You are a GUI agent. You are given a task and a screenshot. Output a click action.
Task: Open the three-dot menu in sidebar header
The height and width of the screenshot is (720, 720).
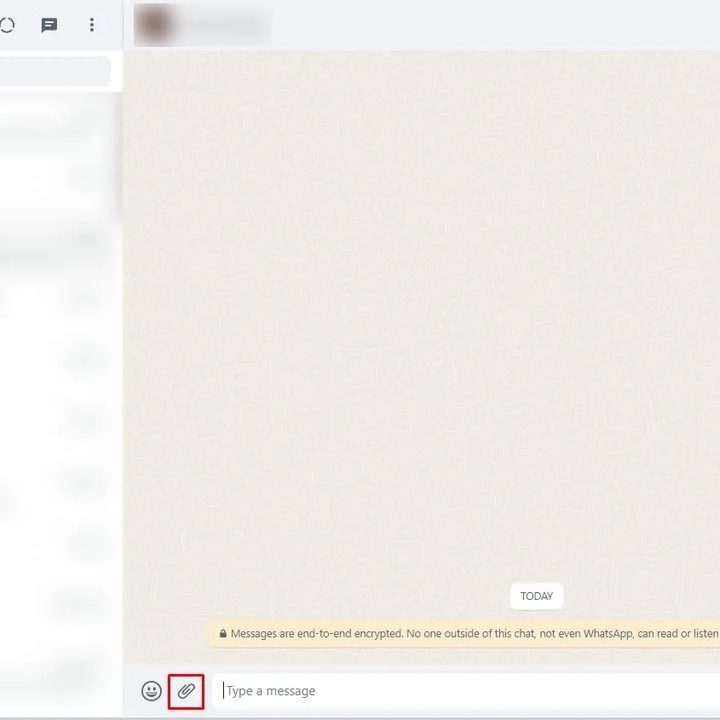[92, 25]
